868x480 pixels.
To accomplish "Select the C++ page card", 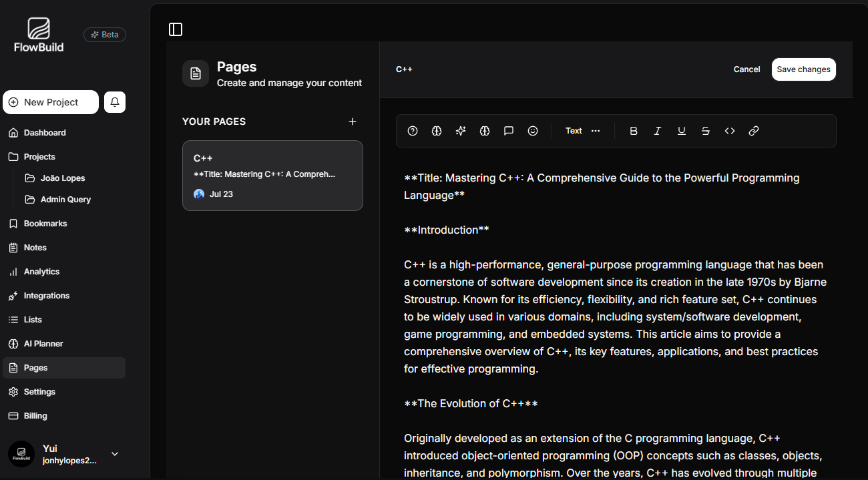I will (272, 176).
